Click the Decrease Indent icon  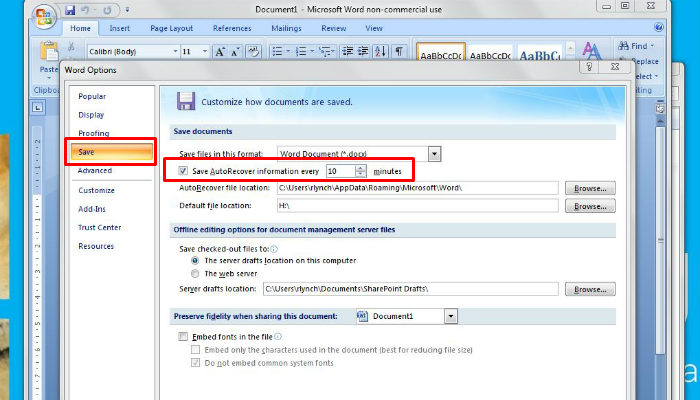click(x=347, y=51)
